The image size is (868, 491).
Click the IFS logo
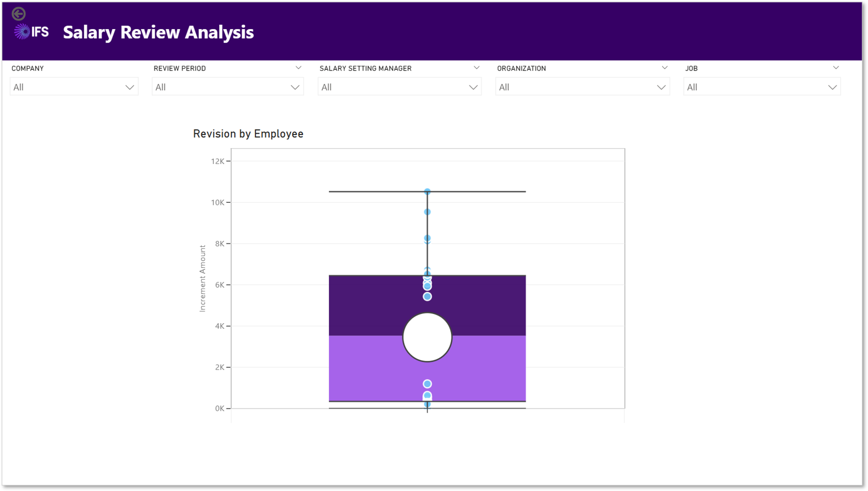click(31, 32)
